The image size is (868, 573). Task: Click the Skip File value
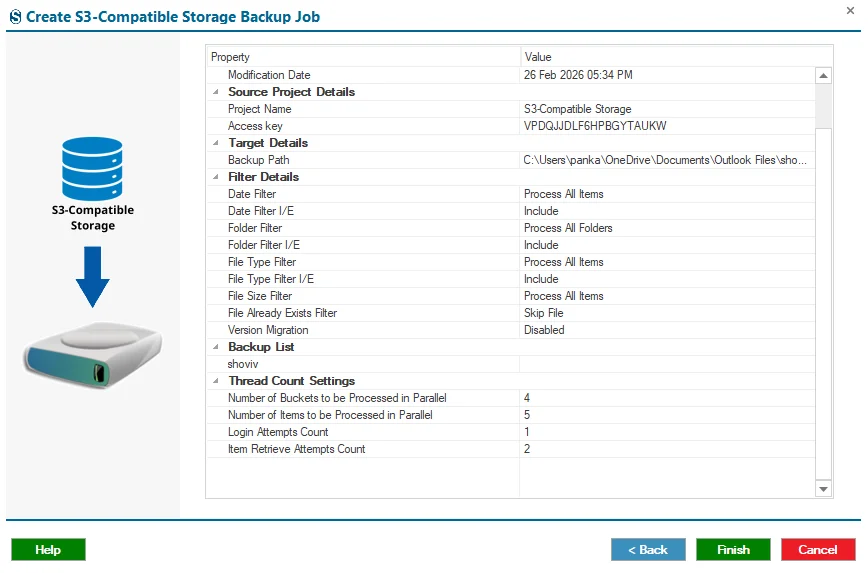[x=544, y=313]
